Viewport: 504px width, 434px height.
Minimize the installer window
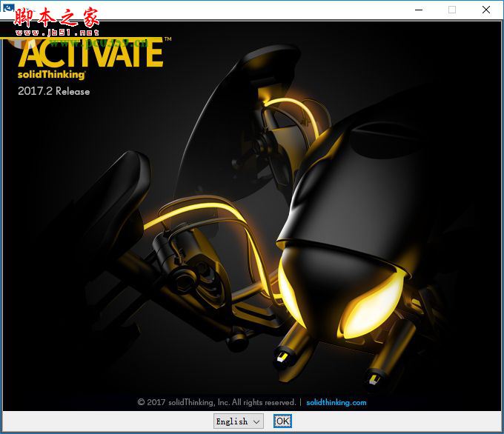tap(419, 10)
